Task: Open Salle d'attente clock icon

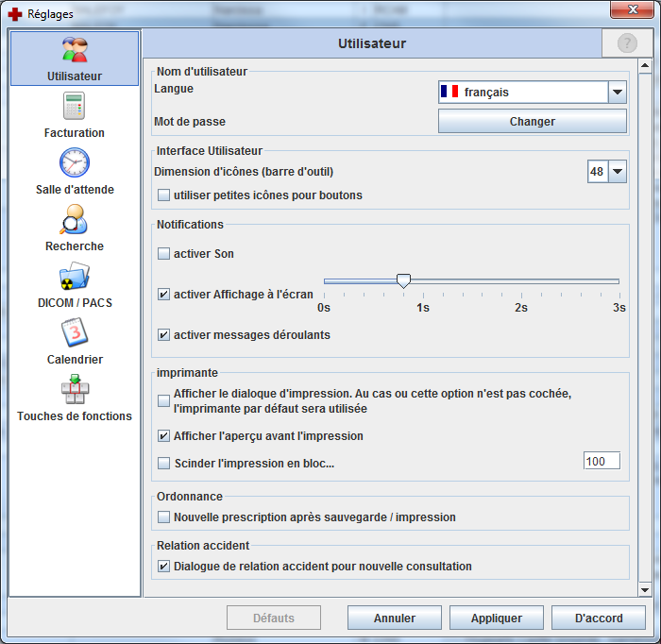Action: click(x=75, y=163)
